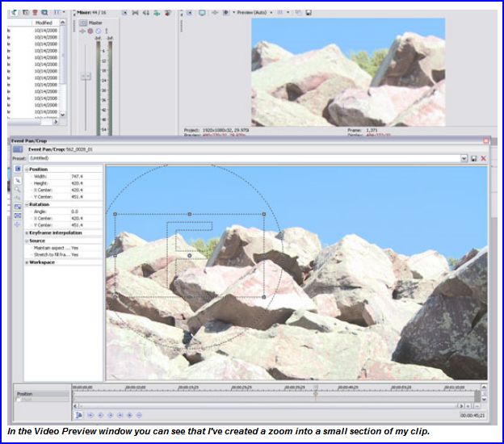The height and width of the screenshot is (444, 504).
Task: Click Master bus FX button beside Master label
Action: click(x=83, y=23)
